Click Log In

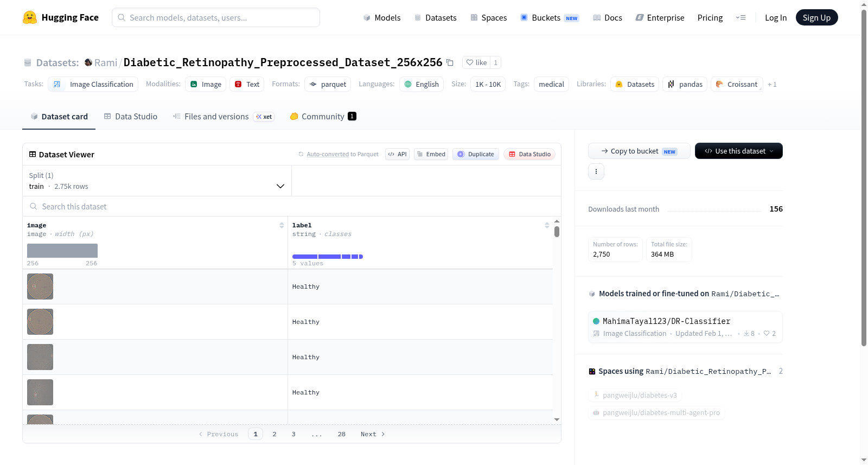pyautogui.click(x=776, y=17)
